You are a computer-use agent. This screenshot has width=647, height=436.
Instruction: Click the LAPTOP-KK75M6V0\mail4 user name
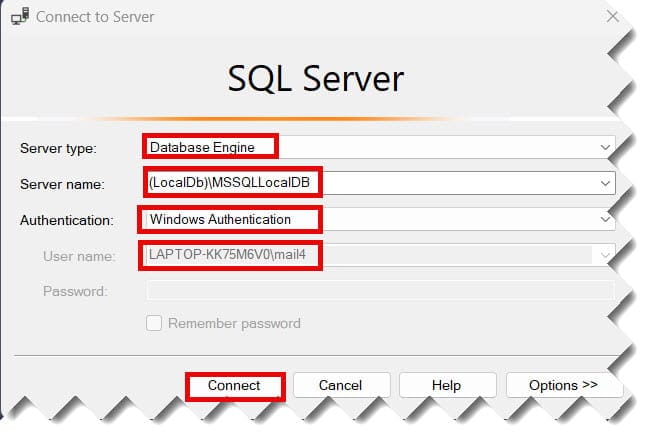point(227,255)
